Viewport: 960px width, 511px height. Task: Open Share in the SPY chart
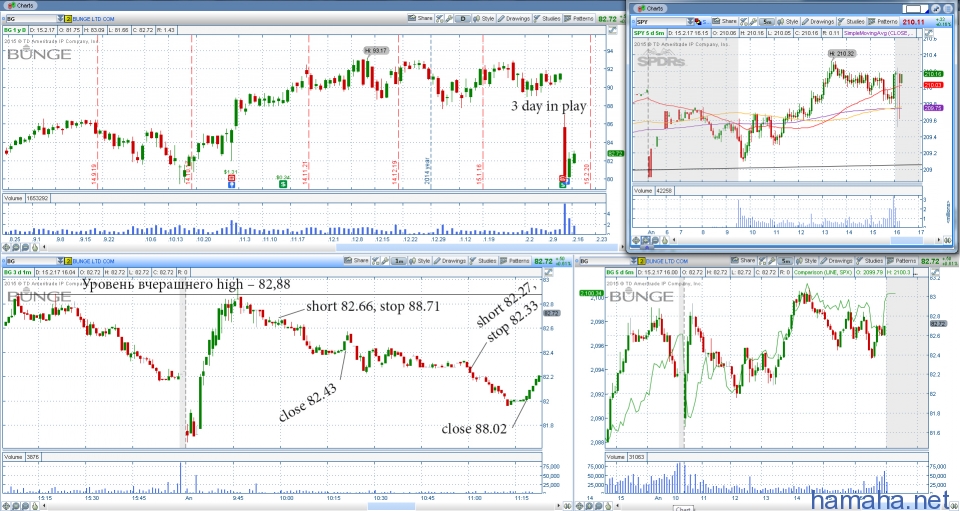[x=724, y=21]
